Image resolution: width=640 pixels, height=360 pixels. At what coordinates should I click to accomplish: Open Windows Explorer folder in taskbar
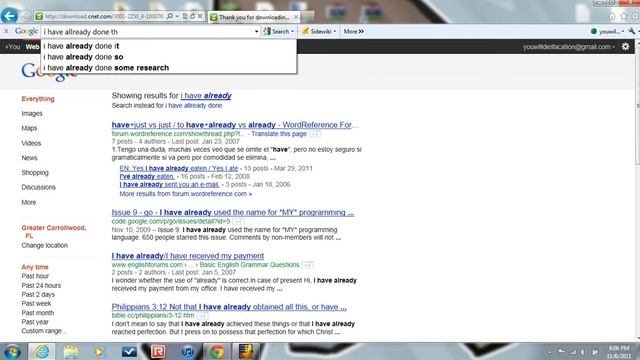point(71,352)
